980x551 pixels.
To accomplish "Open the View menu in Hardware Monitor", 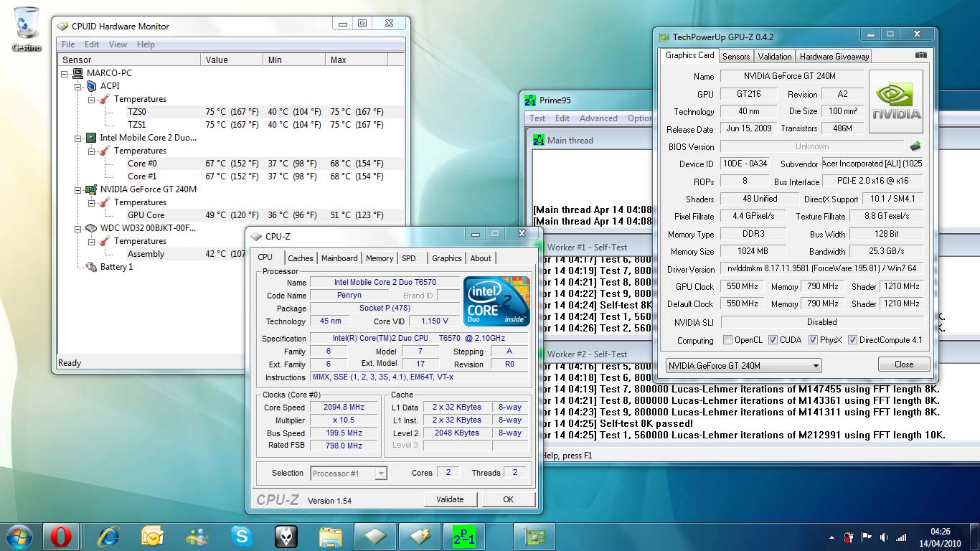I will [x=118, y=44].
